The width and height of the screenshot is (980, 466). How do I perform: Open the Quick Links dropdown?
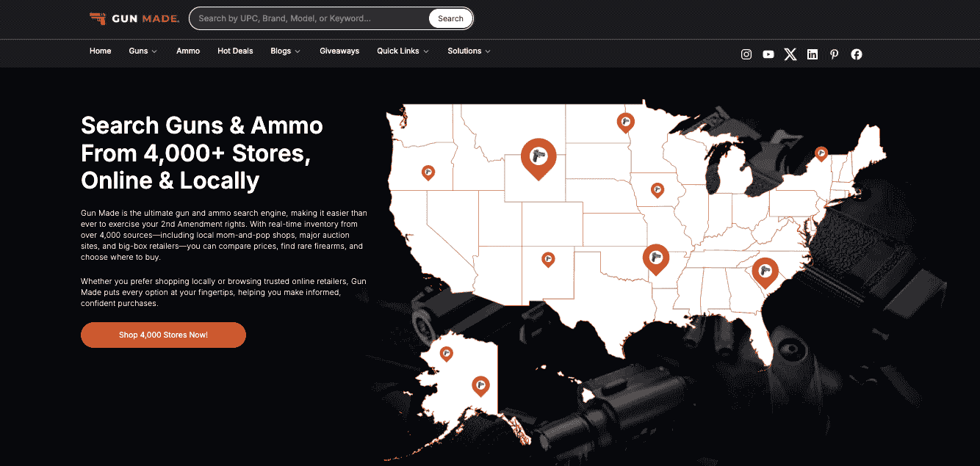403,51
